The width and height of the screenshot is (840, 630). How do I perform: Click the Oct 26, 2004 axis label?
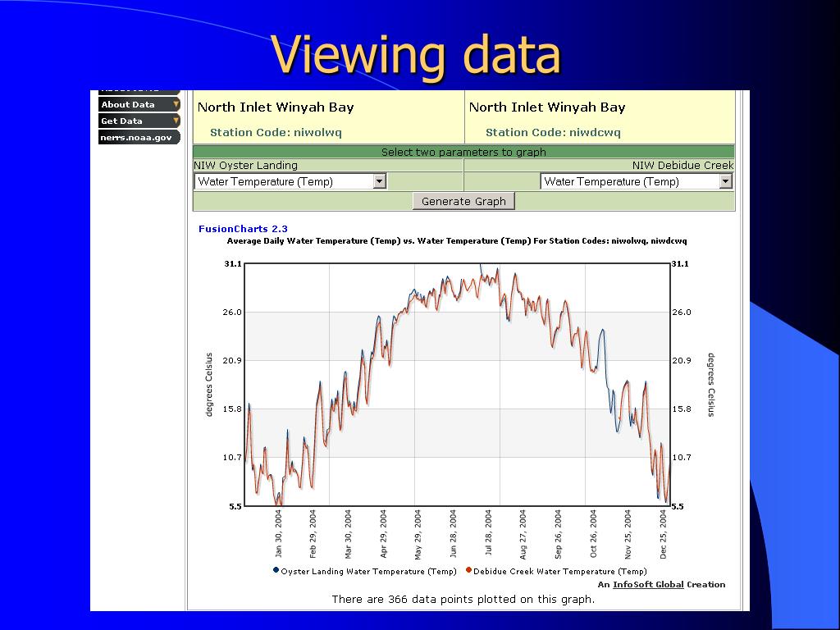pos(593,533)
